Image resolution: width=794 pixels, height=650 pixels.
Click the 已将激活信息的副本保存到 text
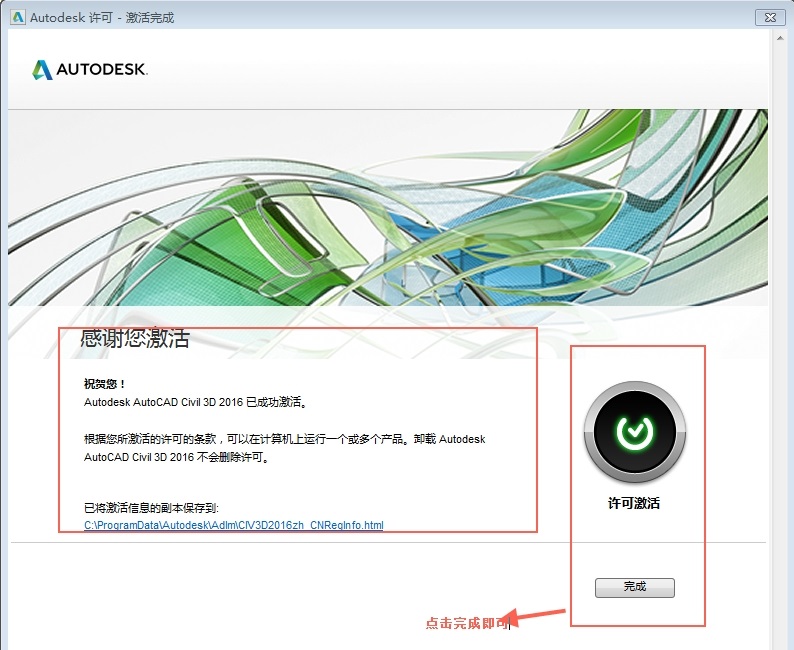(x=151, y=508)
